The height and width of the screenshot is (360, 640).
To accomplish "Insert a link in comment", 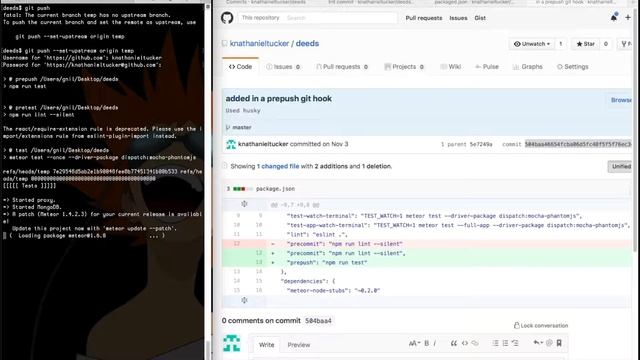I will tap(475, 343).
